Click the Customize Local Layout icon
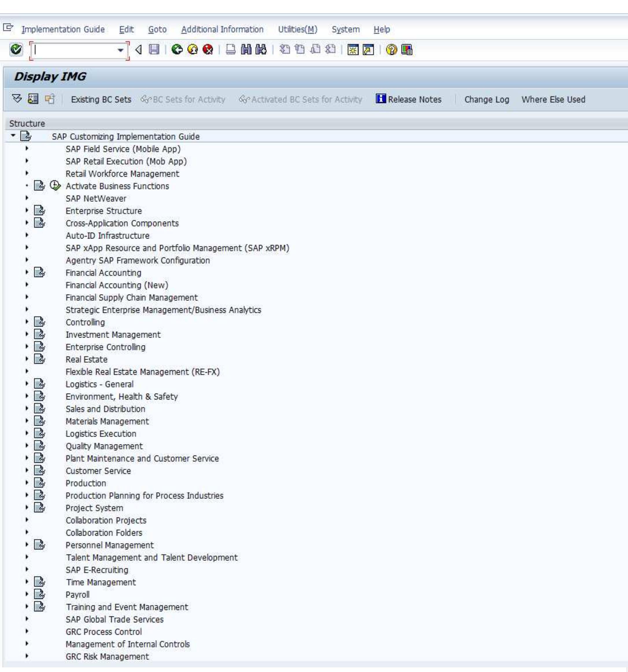This screenshot has height=672, width=628. [407, 51]
